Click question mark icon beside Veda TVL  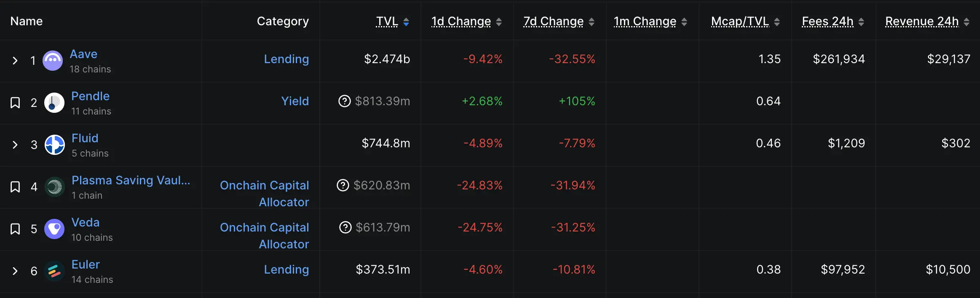(x=345, y=227)
